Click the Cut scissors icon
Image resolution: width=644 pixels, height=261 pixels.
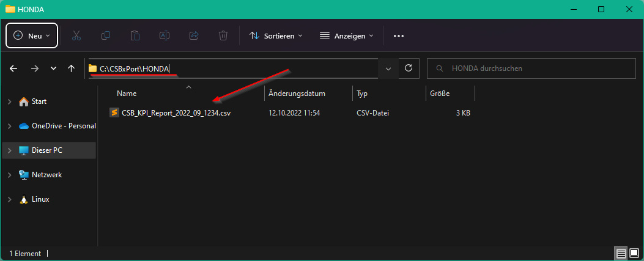(76, 35)
